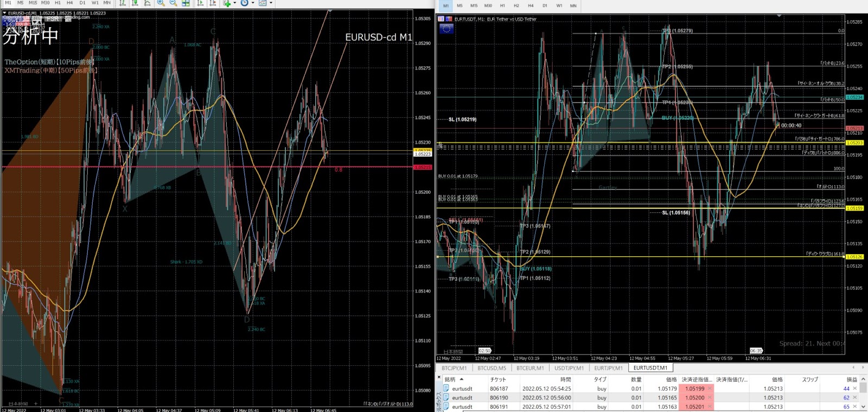Click the Zoom In magnifier icon
The image size is (868, 412).
coord(161,3)
